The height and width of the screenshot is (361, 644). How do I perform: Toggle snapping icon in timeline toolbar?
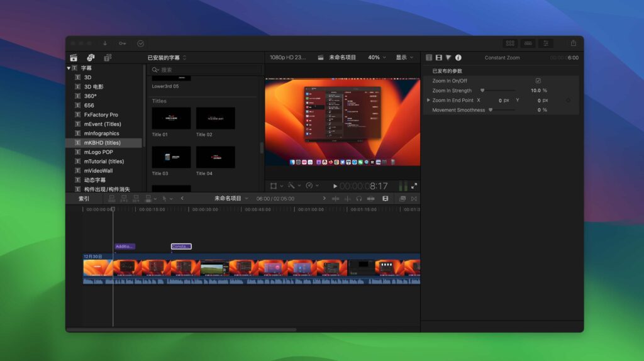(x=371, y=199)
